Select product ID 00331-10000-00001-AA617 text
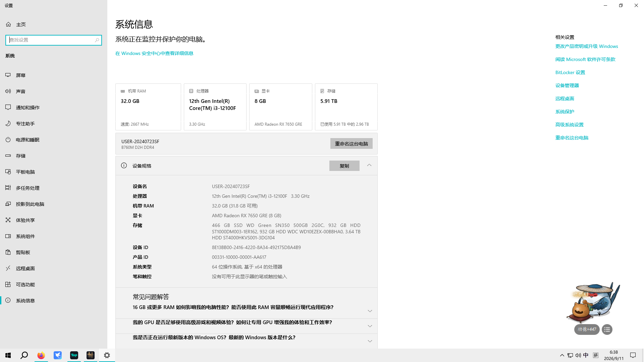The width and height of the screenshot is (644, 362). (239, 257)
